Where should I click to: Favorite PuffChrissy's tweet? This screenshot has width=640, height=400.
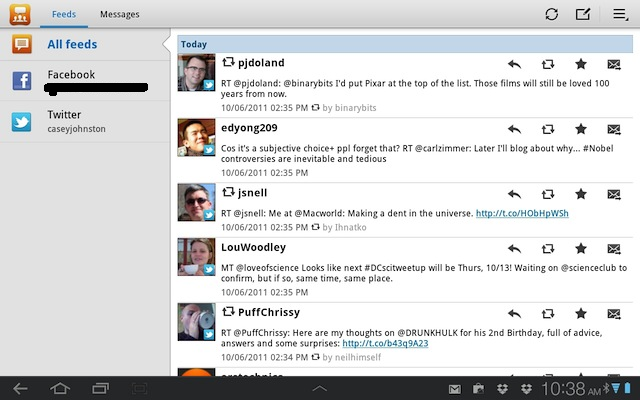[x=581, y=313]
